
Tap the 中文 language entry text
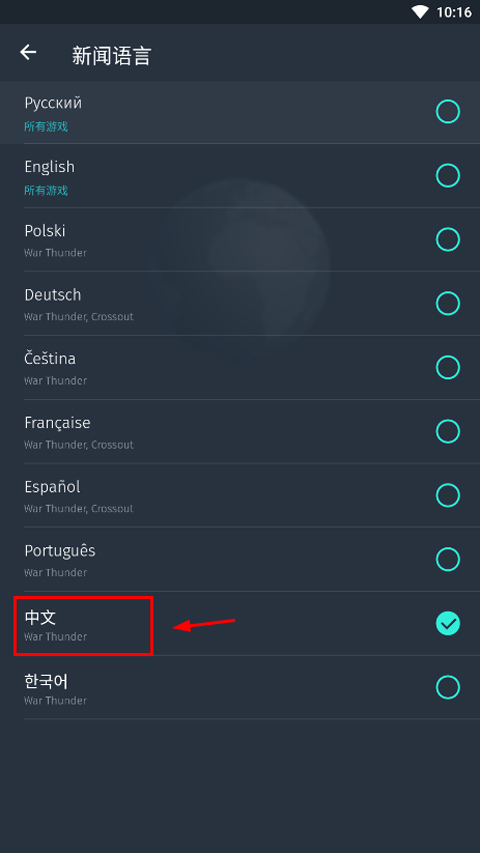[x=40, y=617]
